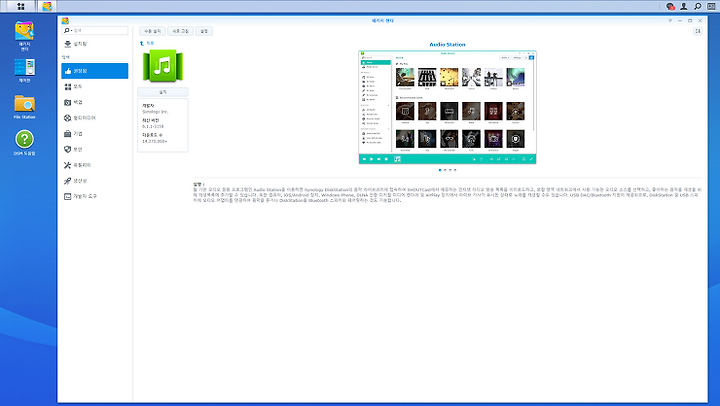Select the Backup (백업) category
Image resolution: width=720 pixels, height=406 pixels.
[x=95, y=102]
